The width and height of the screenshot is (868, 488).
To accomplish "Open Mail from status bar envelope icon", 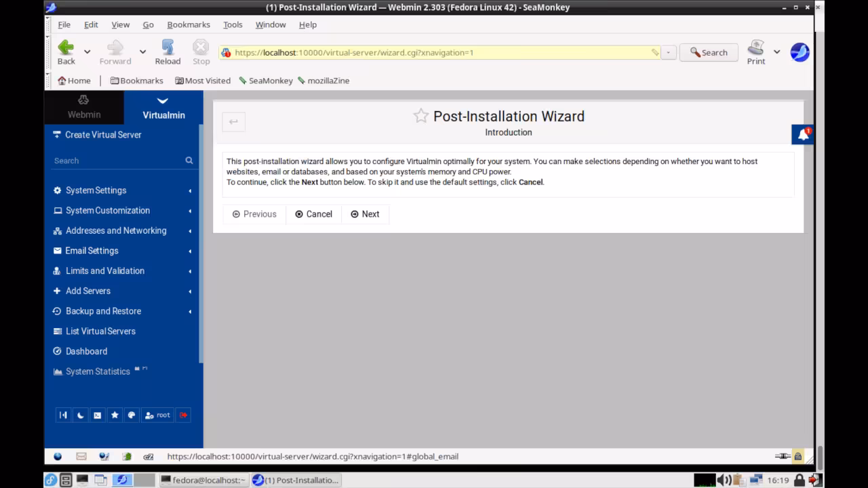I will [x=81, y=457].
